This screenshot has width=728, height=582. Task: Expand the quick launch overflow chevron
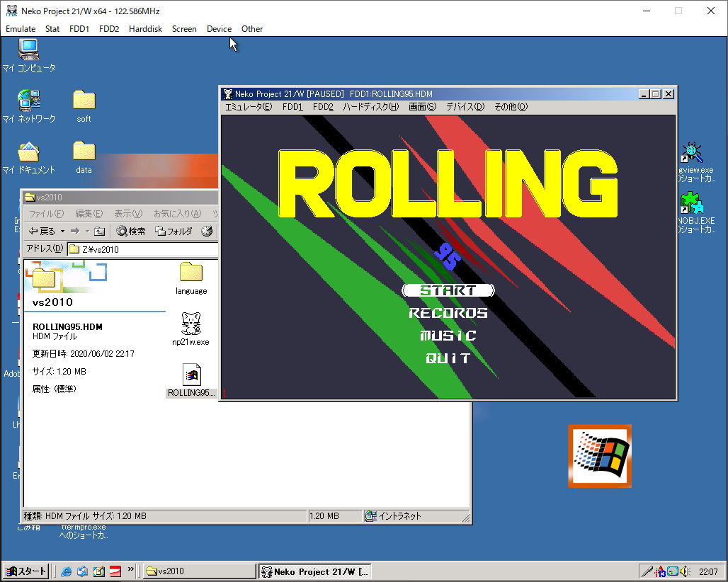pos(131,569)
